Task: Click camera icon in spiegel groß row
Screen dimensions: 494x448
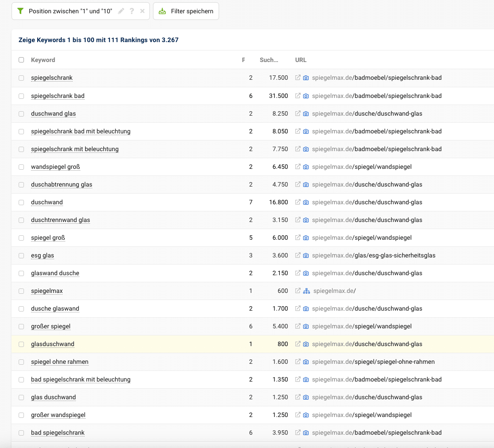Action: pyautogui.click(x=306, y=238)
